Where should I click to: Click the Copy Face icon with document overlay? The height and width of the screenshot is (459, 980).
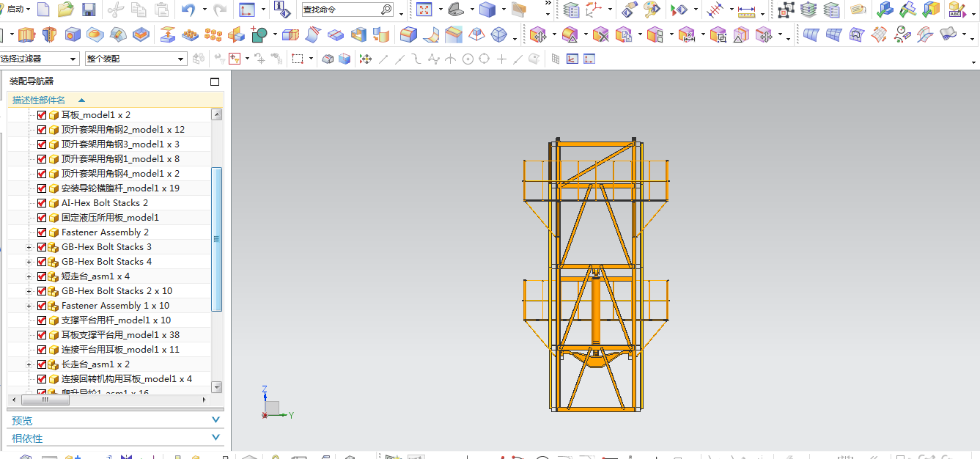[624, 34]
